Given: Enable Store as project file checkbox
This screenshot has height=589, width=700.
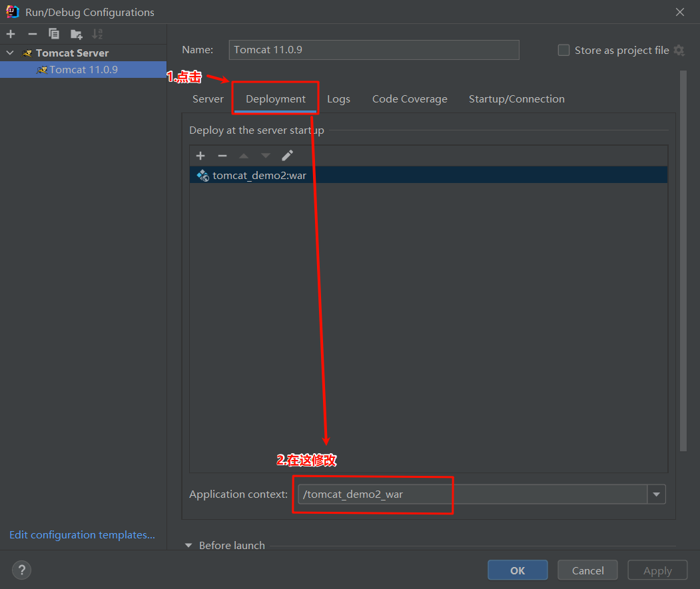Looking at the screenshot, I should (563, 50).
